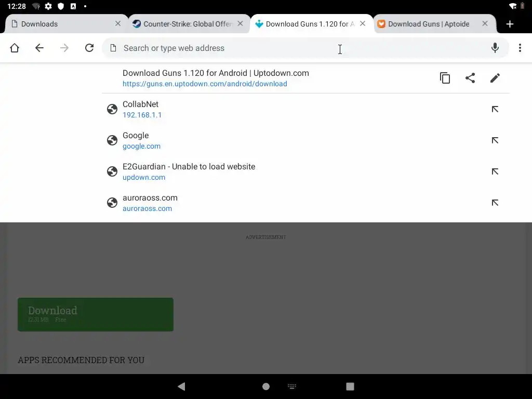This screenshot has width=532, height=399.
Task: Close the Download Guns | Aptoide tab
Action: (485, 24)
